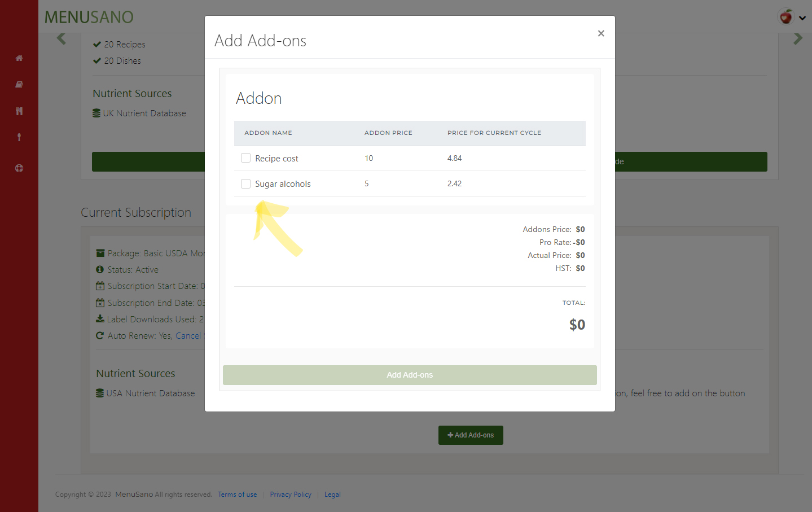Tick the Sugar alcohols addon checkbox

click(246, 183)
